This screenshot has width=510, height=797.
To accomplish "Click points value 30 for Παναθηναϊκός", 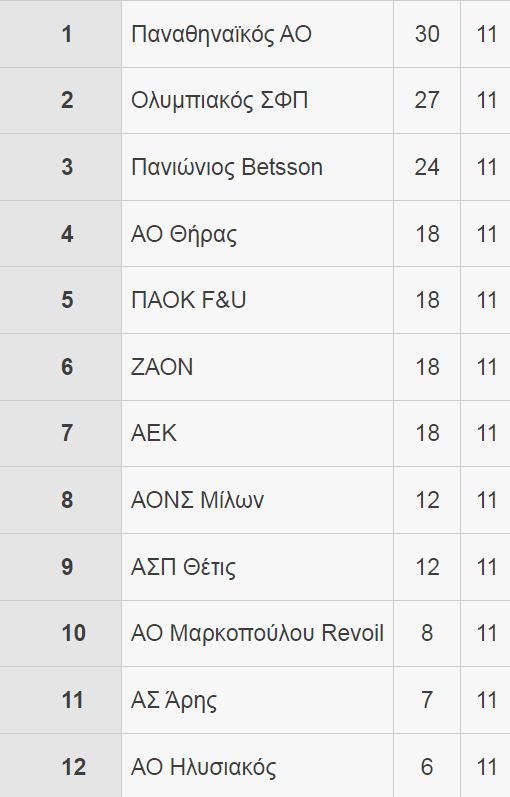I will (x=427, y=34).
